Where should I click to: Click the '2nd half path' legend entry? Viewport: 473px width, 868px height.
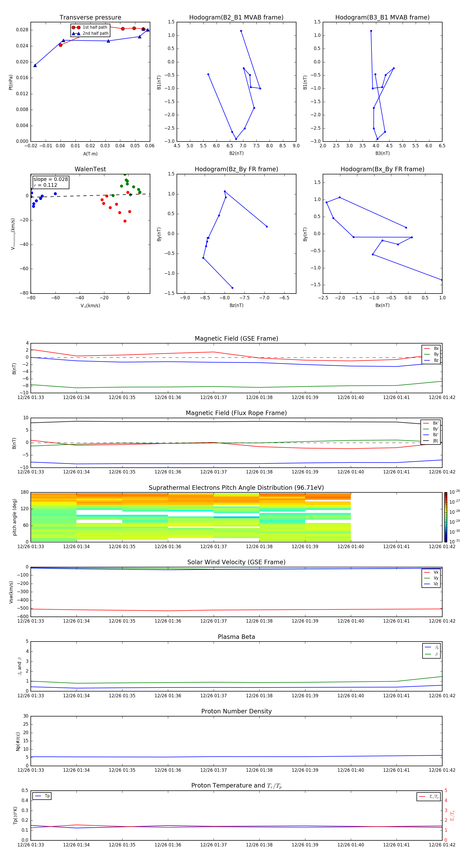(x=90, y=33)
